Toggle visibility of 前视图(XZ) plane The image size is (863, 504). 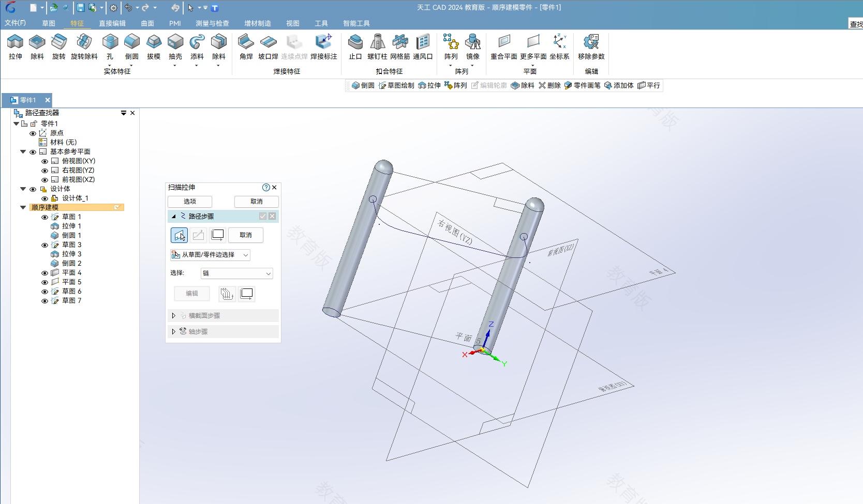(x=44, y=180)
